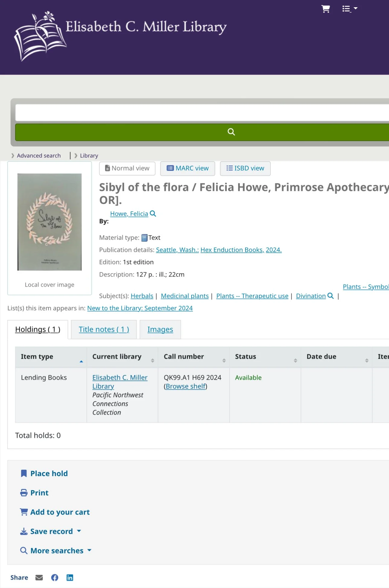Click the catalog search input field

coord(202,113)
